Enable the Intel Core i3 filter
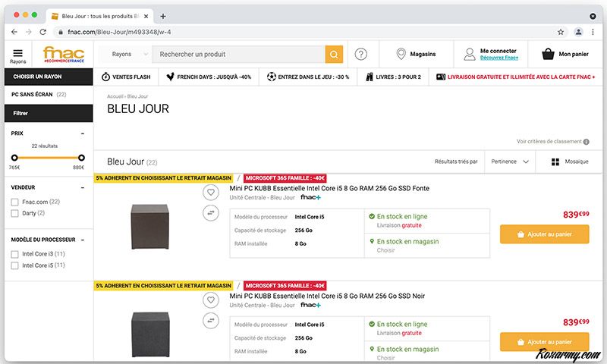Viewport: 607px width, 364px height. pos(14,254)
